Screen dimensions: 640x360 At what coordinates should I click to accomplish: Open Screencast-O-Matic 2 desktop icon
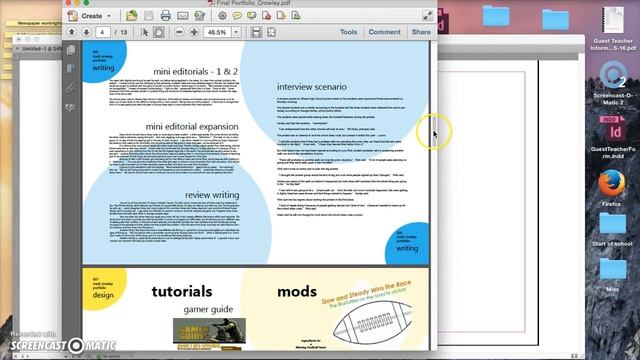[613, 83]
